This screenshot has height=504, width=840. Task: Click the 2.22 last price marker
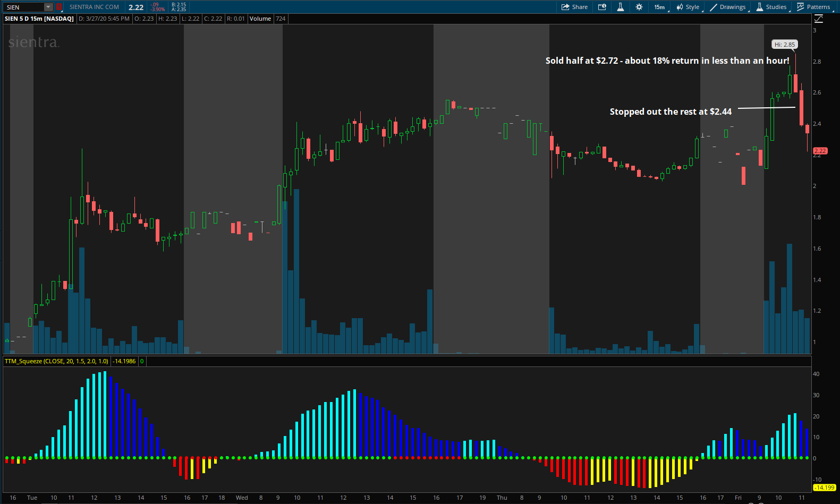click(x=820, y=151)
